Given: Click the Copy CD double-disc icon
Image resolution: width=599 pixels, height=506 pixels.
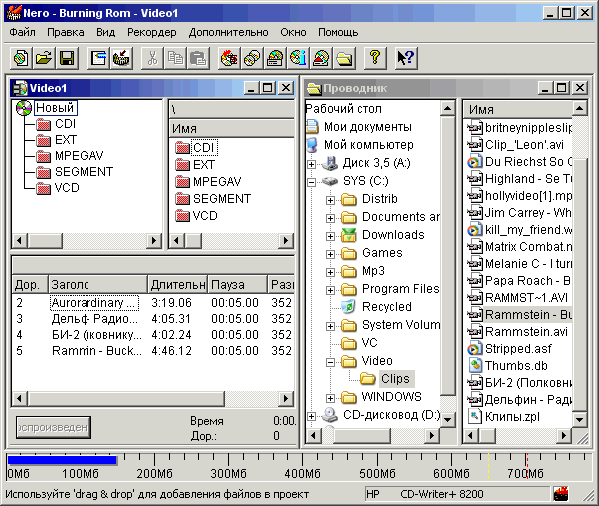Looking at the screenshot, I should click(252, 58).
